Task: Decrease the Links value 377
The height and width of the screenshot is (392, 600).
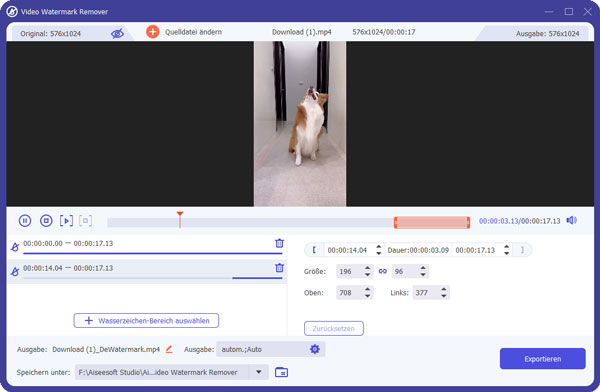Action: click(x=444, y=296)
